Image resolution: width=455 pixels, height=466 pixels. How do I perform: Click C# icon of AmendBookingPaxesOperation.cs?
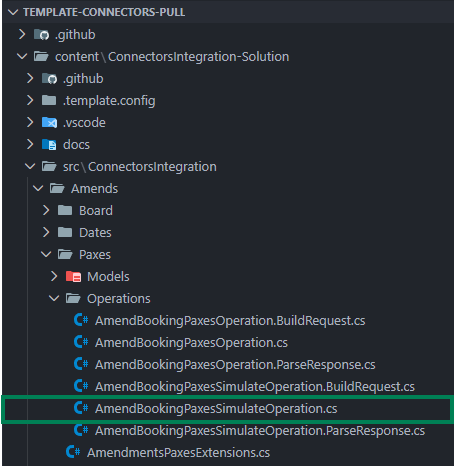point(81,342)
